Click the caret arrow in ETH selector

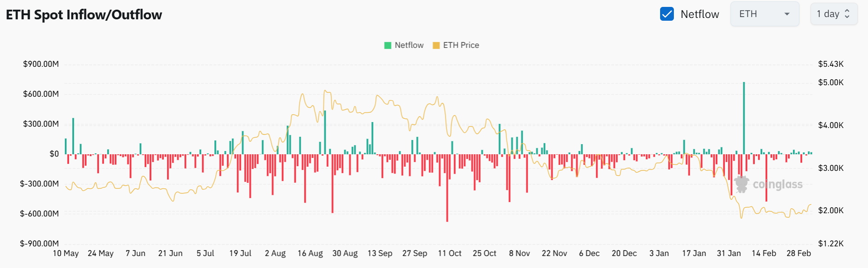787,14
